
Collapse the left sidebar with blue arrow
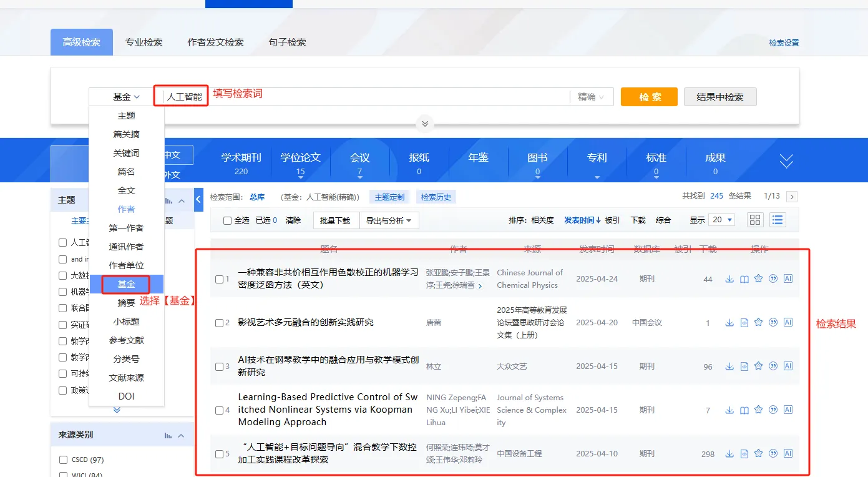(x=199, y=200)
